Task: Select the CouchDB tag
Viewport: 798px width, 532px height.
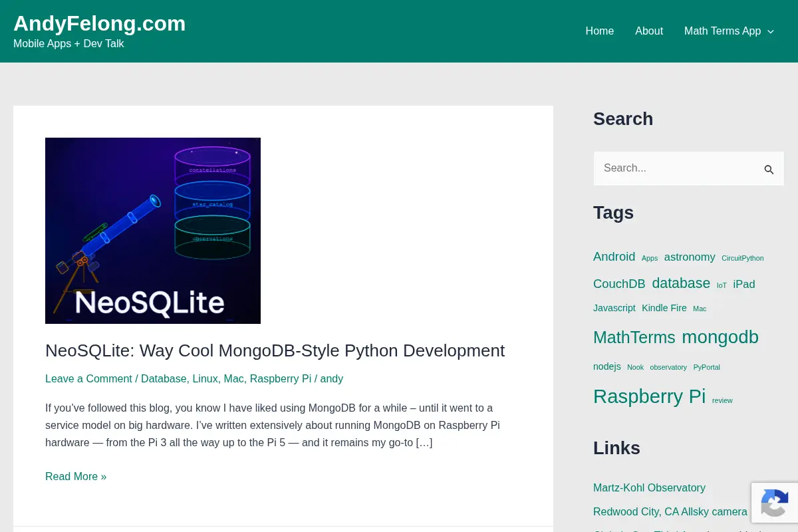Action: point(619,284)
